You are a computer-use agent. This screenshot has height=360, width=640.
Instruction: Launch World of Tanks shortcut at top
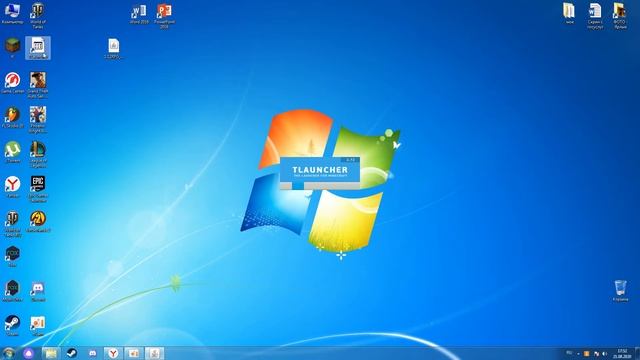point(38,16)
